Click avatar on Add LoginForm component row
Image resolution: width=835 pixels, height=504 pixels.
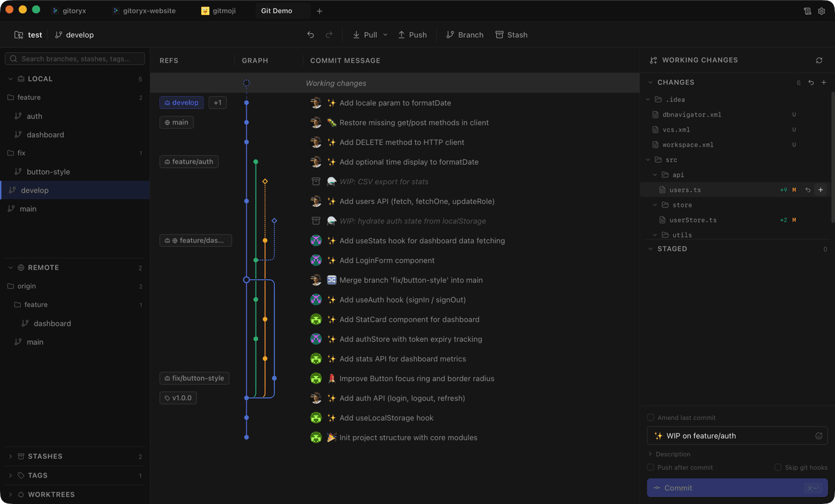tap(316, 260)
